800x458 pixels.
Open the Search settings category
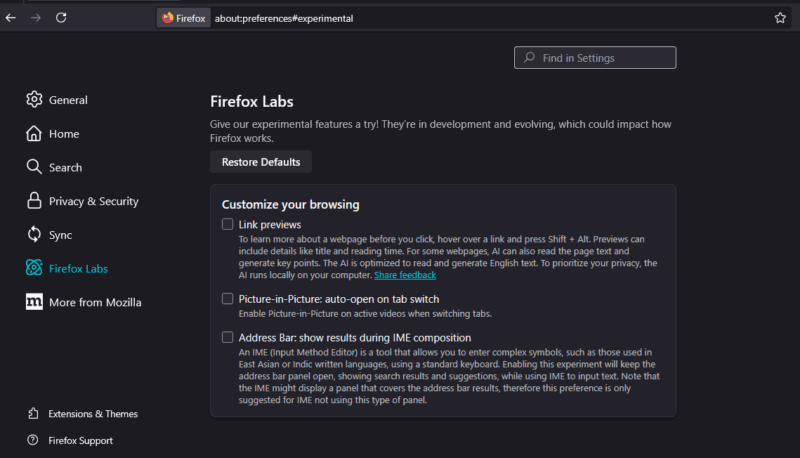pyautogui.click(x=65, y=167)
